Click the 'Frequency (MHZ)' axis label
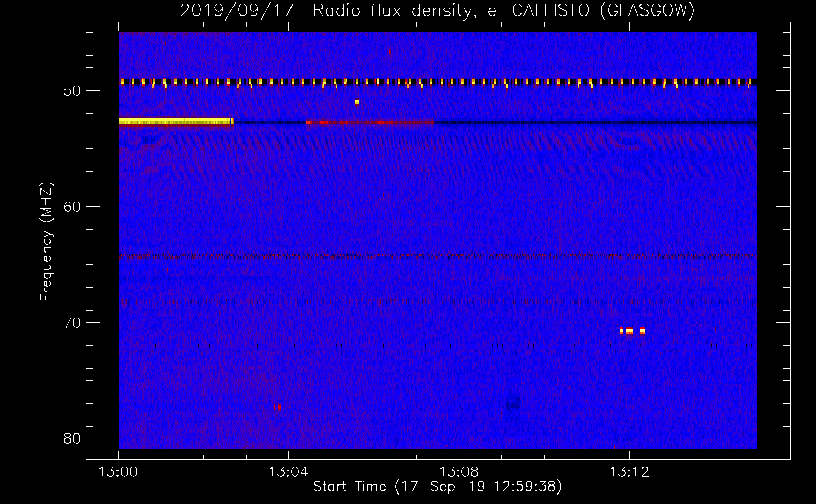Viewport: 816px width, 504px height. coord(46,241)
